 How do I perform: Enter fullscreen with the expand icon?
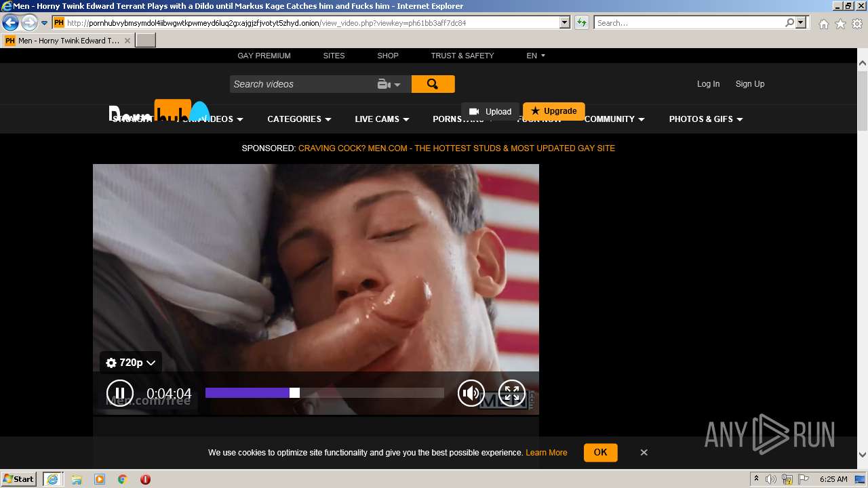512,393
